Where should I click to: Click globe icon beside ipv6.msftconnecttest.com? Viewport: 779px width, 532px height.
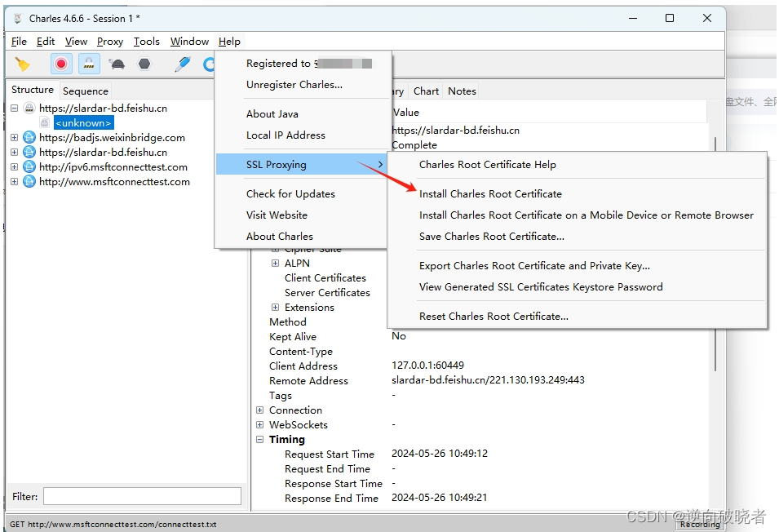click(29, 167)
